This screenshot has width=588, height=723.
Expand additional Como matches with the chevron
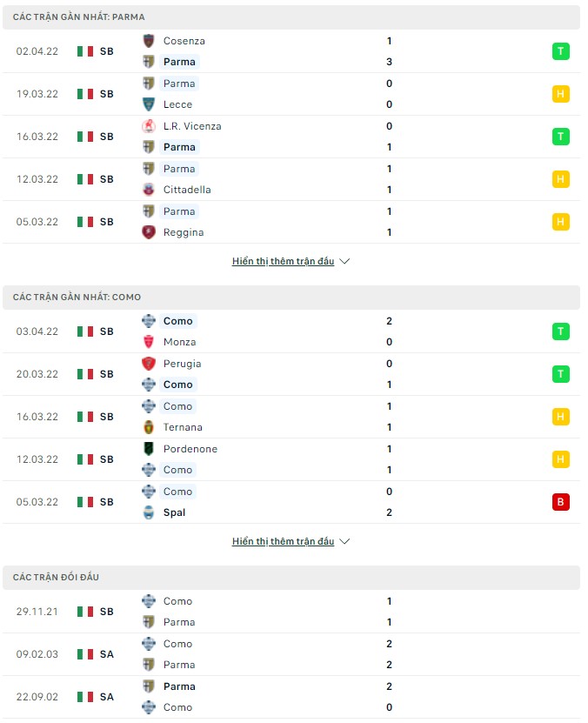344,541
